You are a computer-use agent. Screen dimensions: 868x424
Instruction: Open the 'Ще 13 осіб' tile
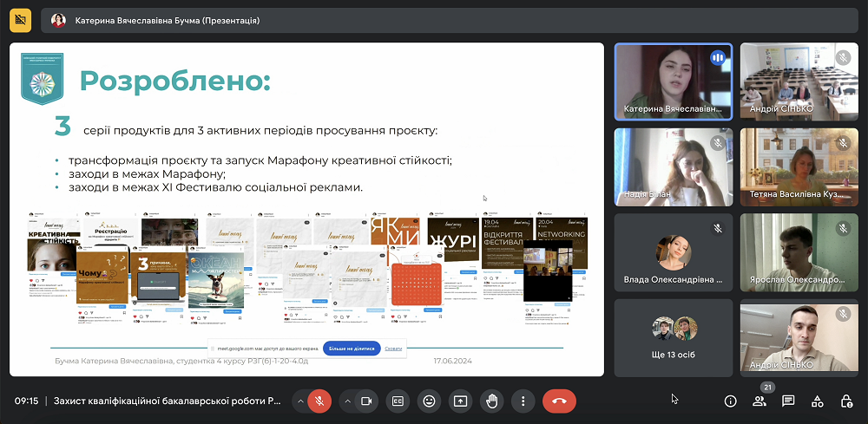(x=673, y=336)
